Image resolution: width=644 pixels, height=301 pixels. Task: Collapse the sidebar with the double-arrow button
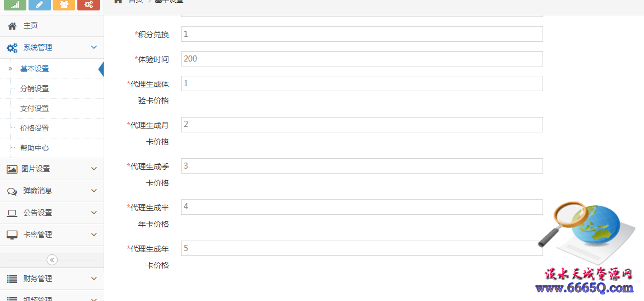[52, 260]
